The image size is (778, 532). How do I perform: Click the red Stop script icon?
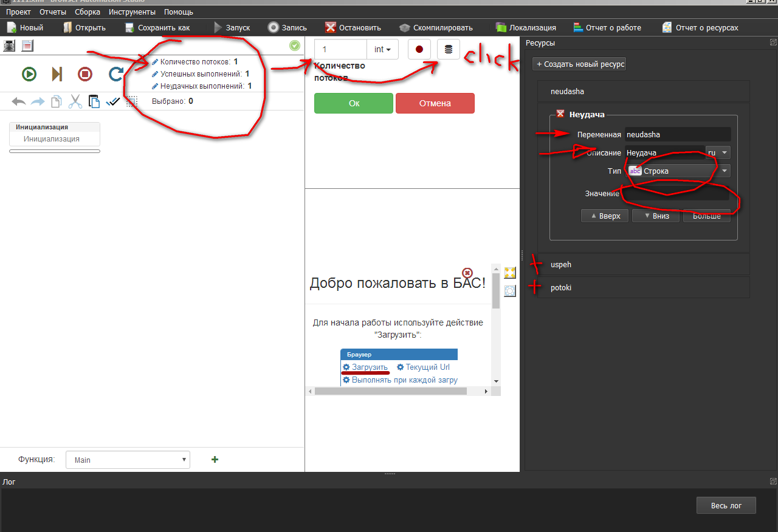[x=85, y=74]
